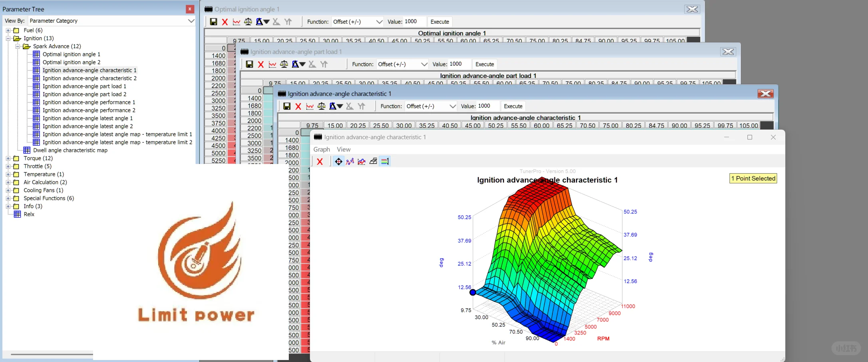Screen dimensions: 868x362
Task: Click the Torque folder icon in the parameter tree
Action: click(x=16, y=158)
